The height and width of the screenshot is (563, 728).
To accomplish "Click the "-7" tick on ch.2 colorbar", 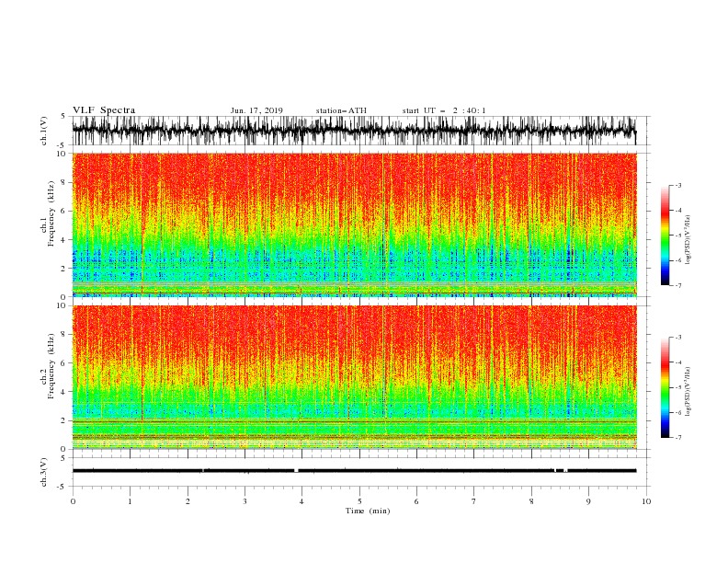I will tap(678, 438).
